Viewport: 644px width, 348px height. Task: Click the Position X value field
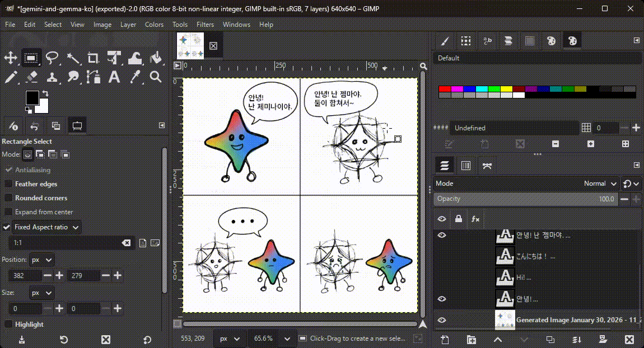[x=25, y=276]
